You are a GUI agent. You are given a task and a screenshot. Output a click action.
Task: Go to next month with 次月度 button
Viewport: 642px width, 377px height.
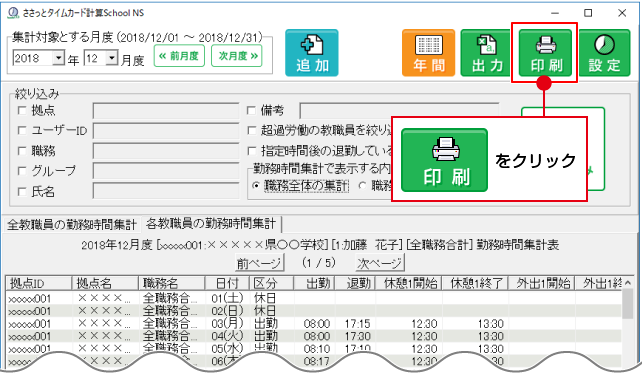click(237, 56)
